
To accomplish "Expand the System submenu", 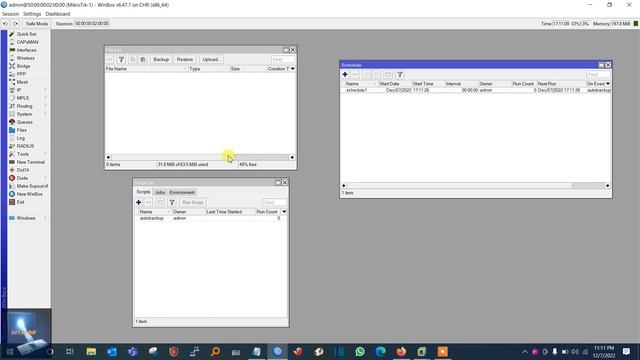I will coord(24,114).
